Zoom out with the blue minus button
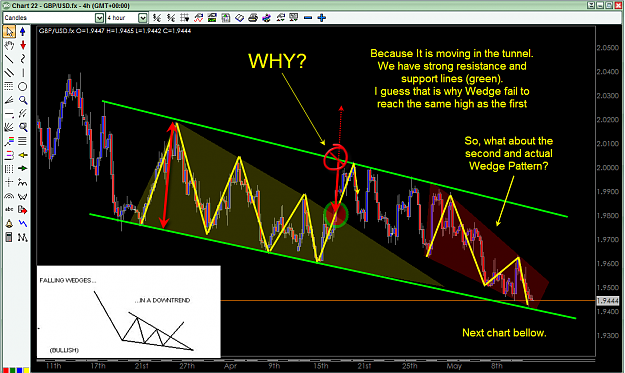This screenshot has width=625, height=373. tap(308, 18)
